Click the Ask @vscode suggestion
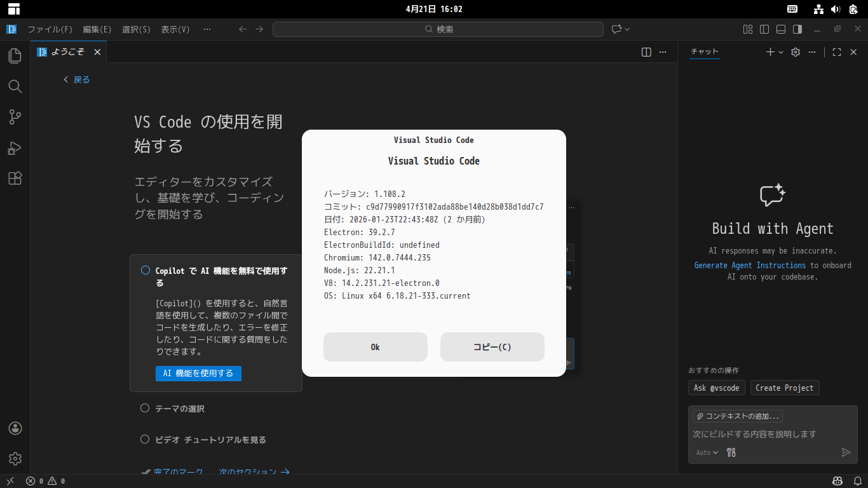This screenshot has height=488, width=868. (717, 388)
